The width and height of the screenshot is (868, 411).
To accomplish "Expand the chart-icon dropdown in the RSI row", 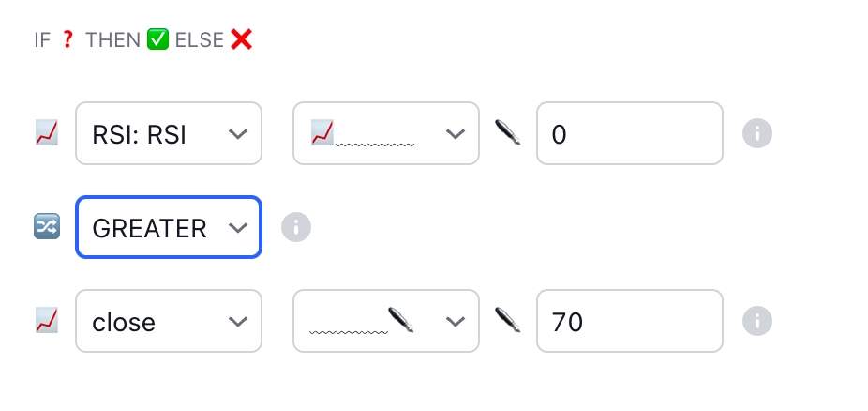I will (386, 134).
